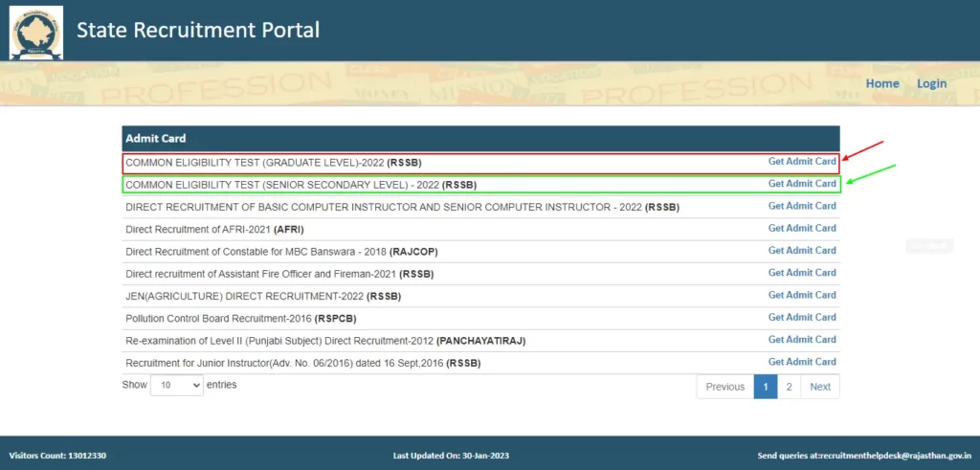Get Admit Card for AFRI-2021 recruitment
980x470 pixels.
(x=802, y=228)
